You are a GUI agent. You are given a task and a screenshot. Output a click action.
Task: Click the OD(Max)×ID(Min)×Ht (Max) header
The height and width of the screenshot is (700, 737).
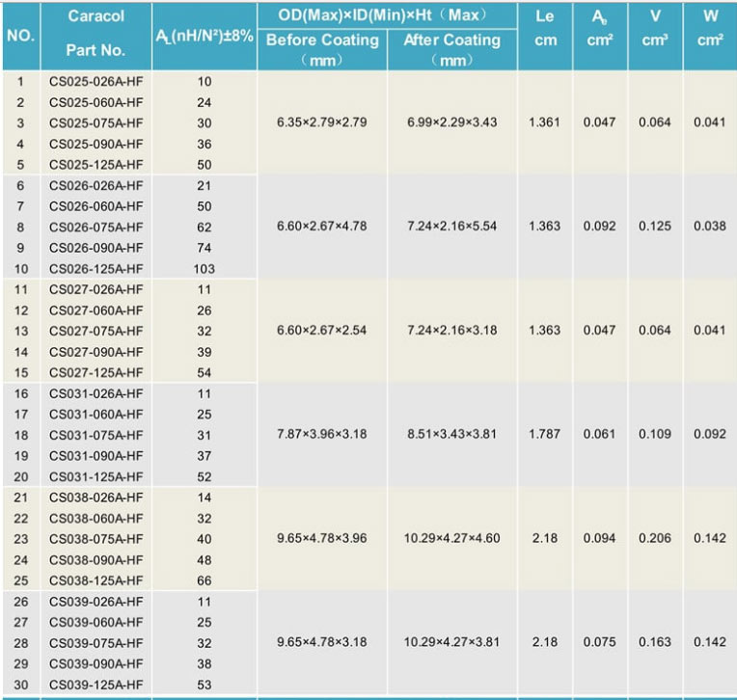(387, 15)
